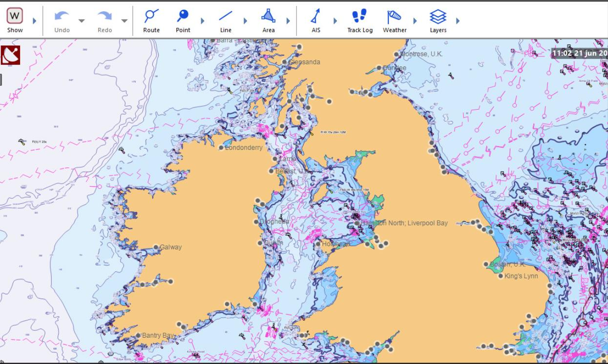Image resolution: width=608 pixels, height=364 pixels.
Task: Expand the Redo history dropdown arrow
Action: tap(124, 21)
